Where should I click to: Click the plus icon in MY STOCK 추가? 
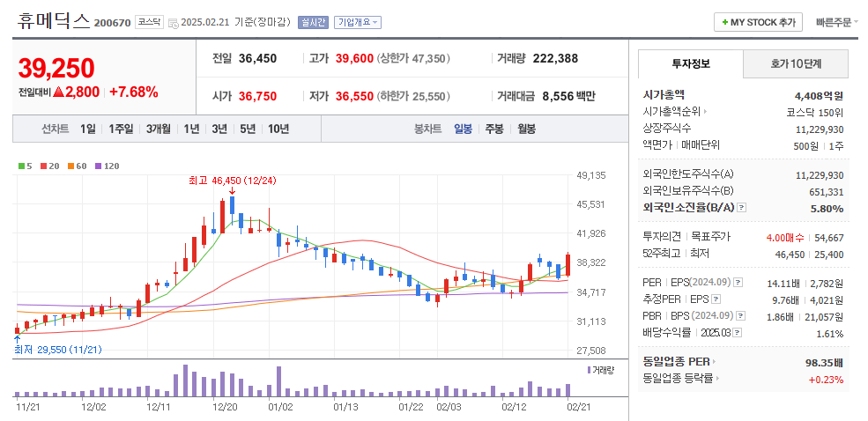tap(725, 23)
